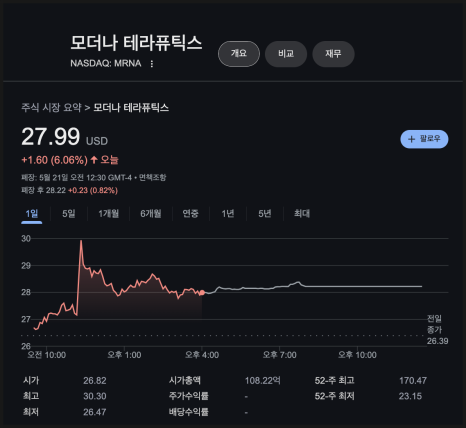
Task: Click the closing-price dot on the chart
Action: (202, 293)
